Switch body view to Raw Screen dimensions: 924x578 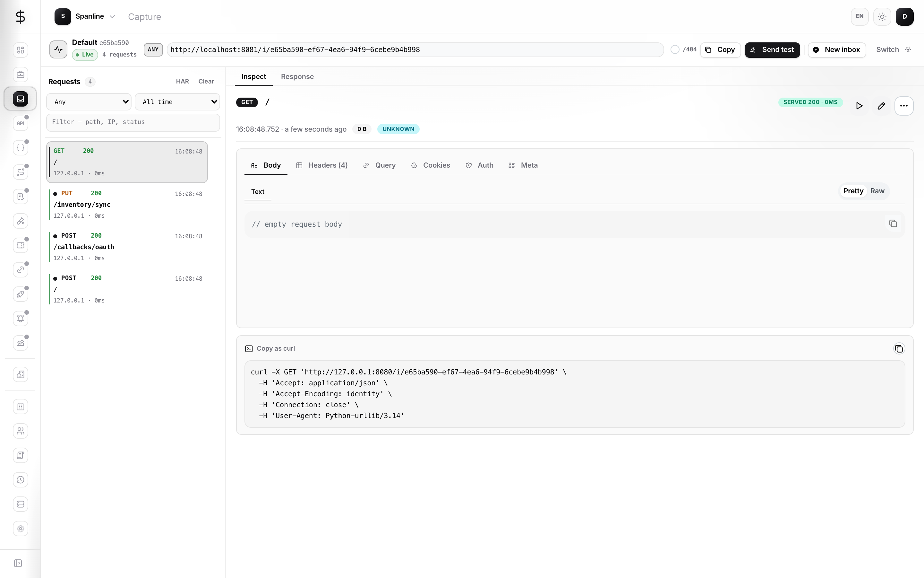(x=877, y=191)
